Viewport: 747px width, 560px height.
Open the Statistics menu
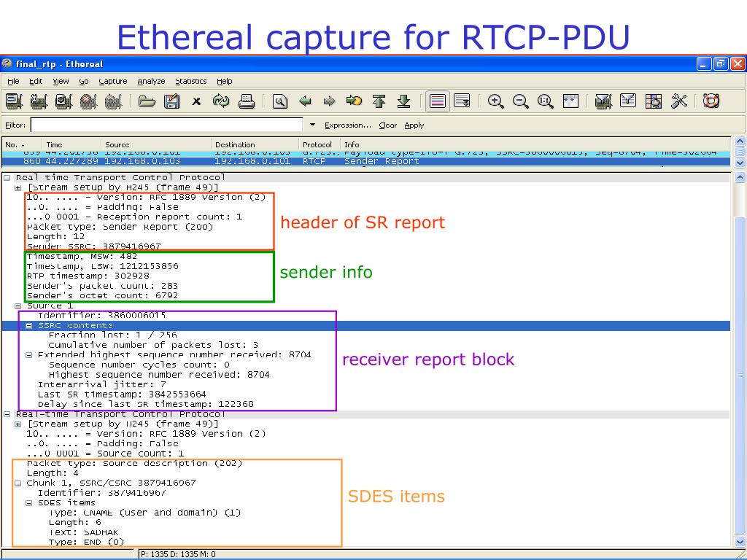191,82
